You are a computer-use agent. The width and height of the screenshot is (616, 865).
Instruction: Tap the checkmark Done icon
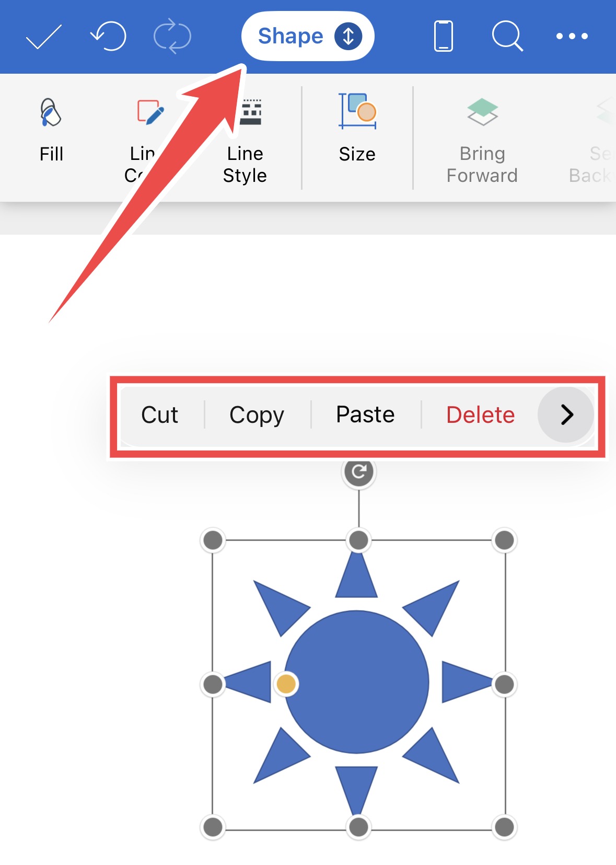click(44, 37)
